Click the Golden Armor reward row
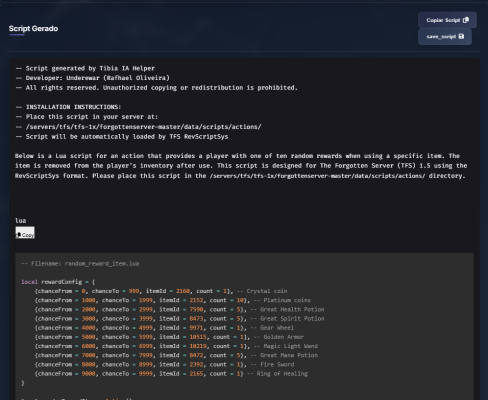 click(x=169, y=337)
